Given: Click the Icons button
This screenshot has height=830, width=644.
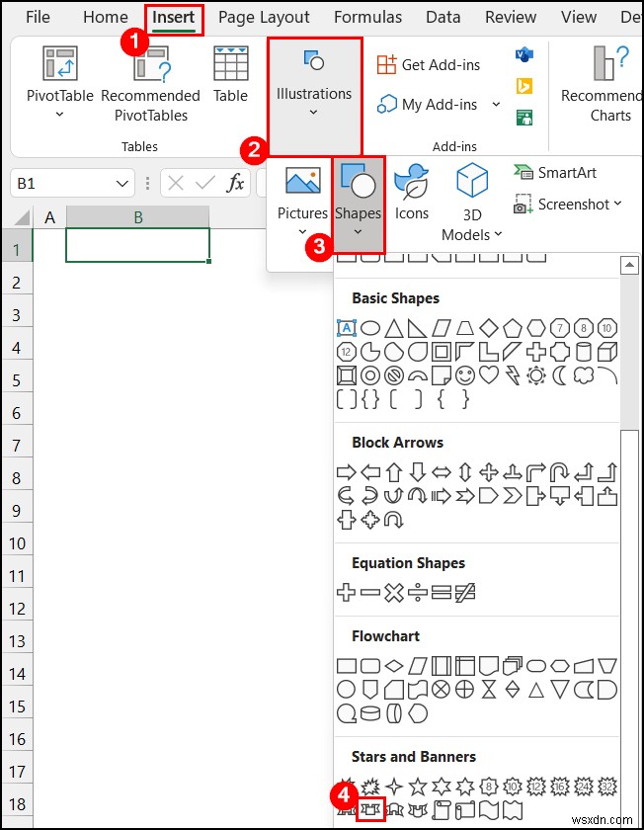Looking at the screenshot, I should click(411, 192).
